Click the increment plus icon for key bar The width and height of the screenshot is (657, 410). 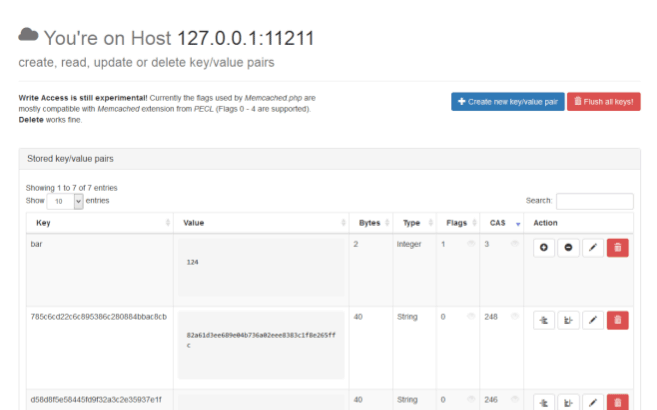(x=543, y=248)
